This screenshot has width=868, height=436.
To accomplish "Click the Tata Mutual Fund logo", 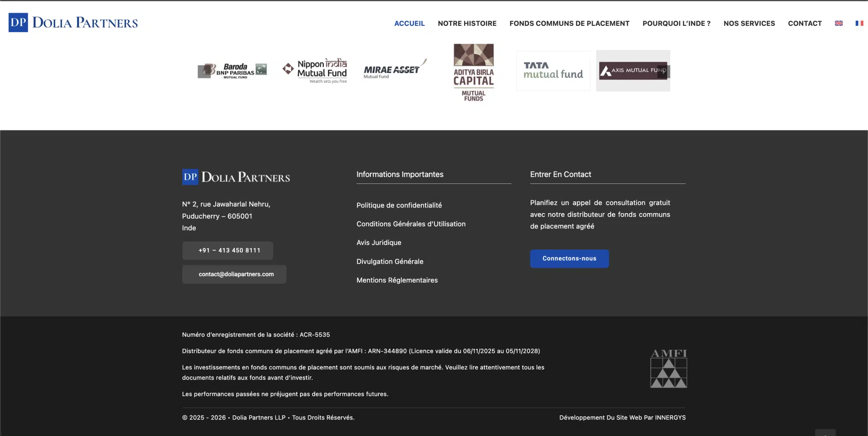I will coord(553,71).
